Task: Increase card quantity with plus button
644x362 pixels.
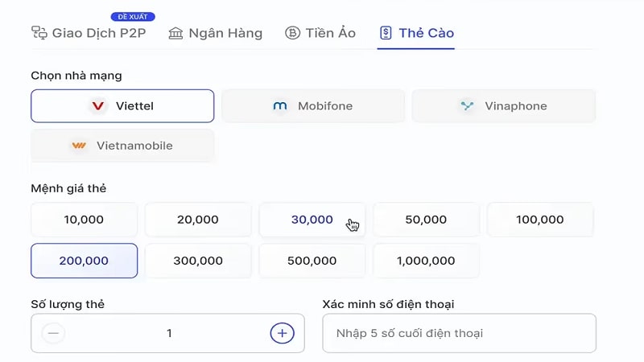Action: (x=283, y=333)
